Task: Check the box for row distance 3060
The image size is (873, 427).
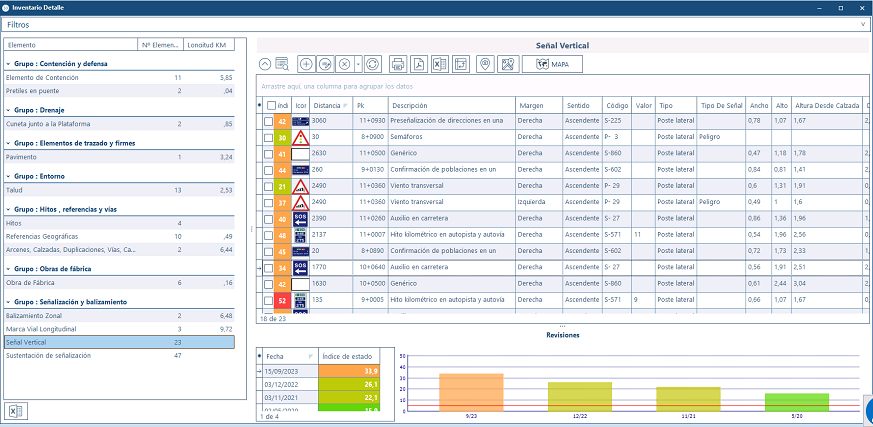Action: point(268,121)
